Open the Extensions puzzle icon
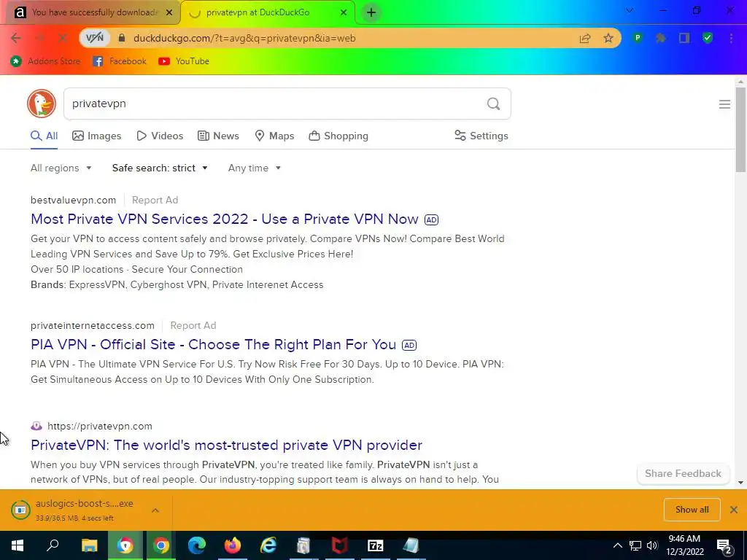Viewport: 747px width, 560px height. (x=661, y=38)
